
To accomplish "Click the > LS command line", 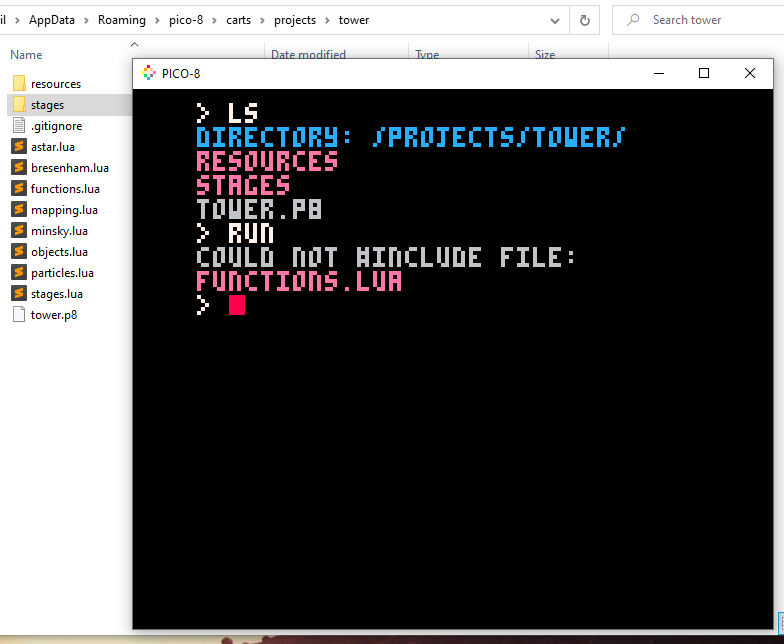I will click(x=227, y=113).
